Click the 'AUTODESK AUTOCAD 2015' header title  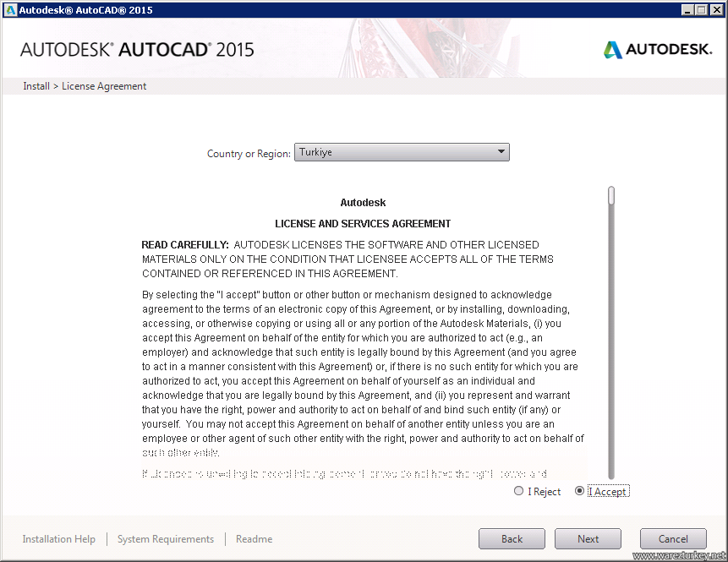(137, 50)
